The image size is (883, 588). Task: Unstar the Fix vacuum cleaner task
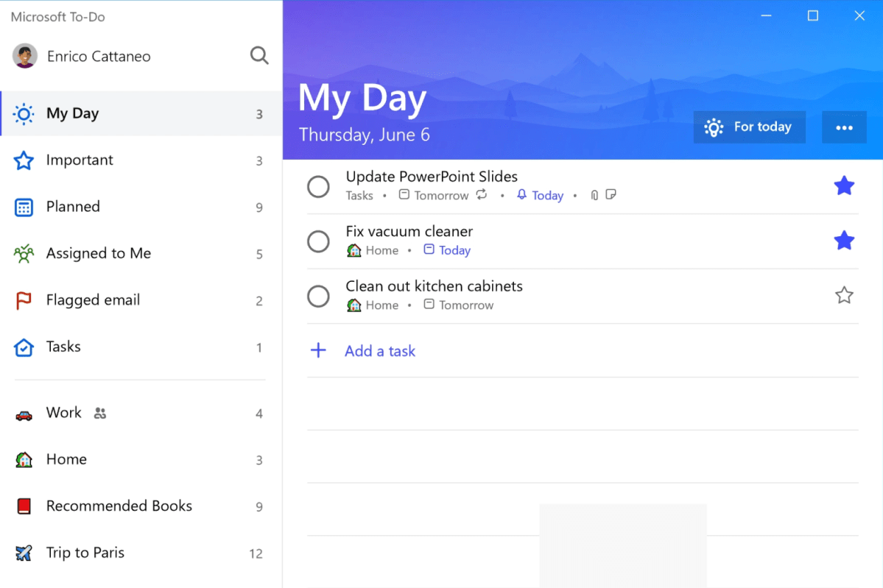844,241
